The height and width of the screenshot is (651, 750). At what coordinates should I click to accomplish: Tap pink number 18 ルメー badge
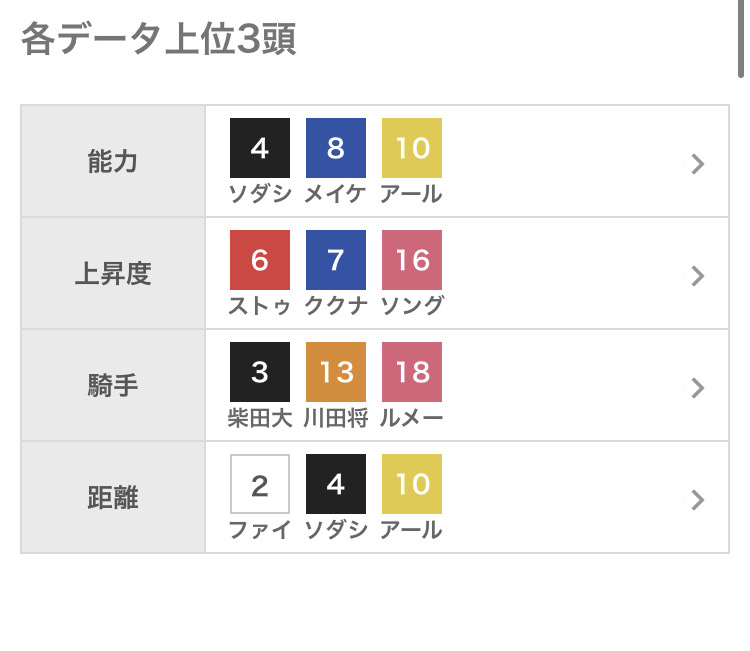coord(412,372)
